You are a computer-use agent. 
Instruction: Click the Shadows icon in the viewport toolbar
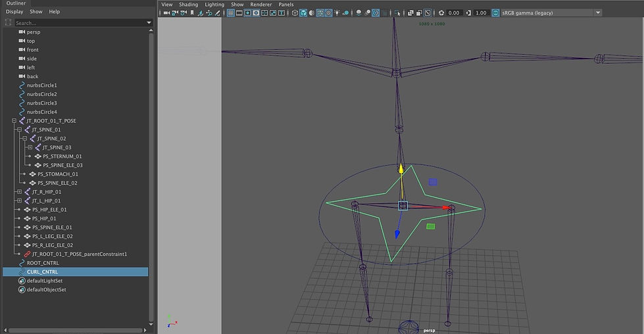click(x=345, y=12)
